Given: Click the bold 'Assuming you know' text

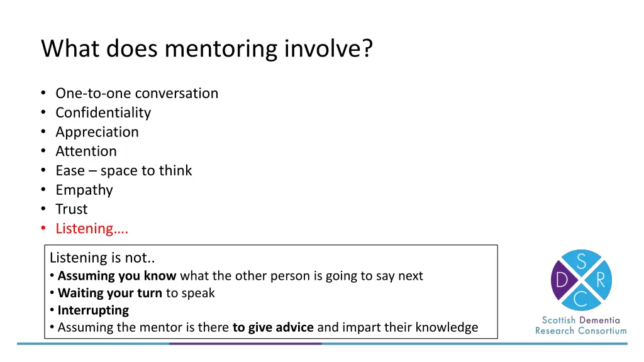Looking at the screenshot, I should 117,276.
